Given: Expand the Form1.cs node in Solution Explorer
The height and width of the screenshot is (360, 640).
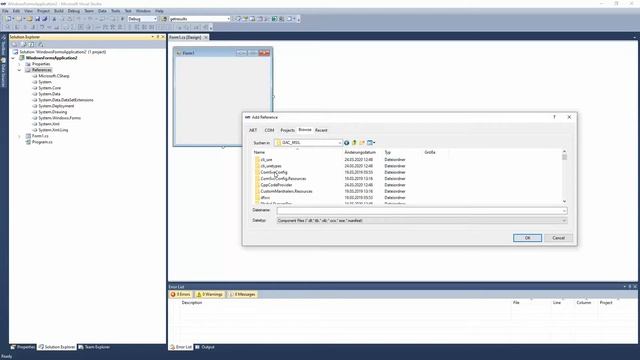Looking at the screenshot, I should point(19,136).
